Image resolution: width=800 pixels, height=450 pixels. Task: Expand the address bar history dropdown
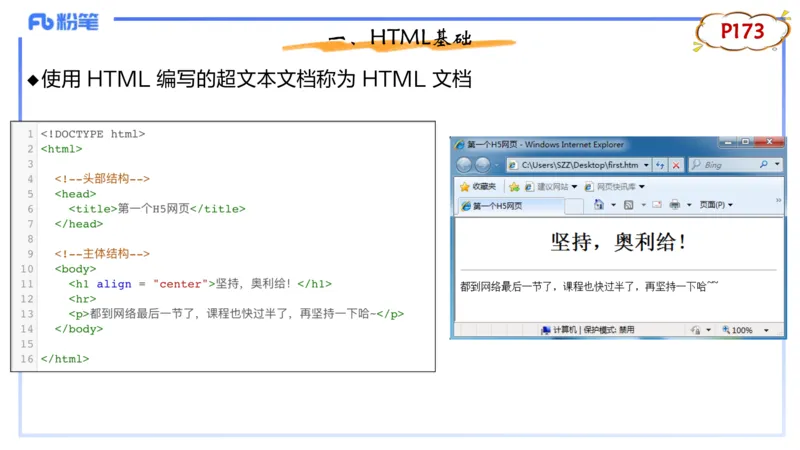click(x=646, y=165)
